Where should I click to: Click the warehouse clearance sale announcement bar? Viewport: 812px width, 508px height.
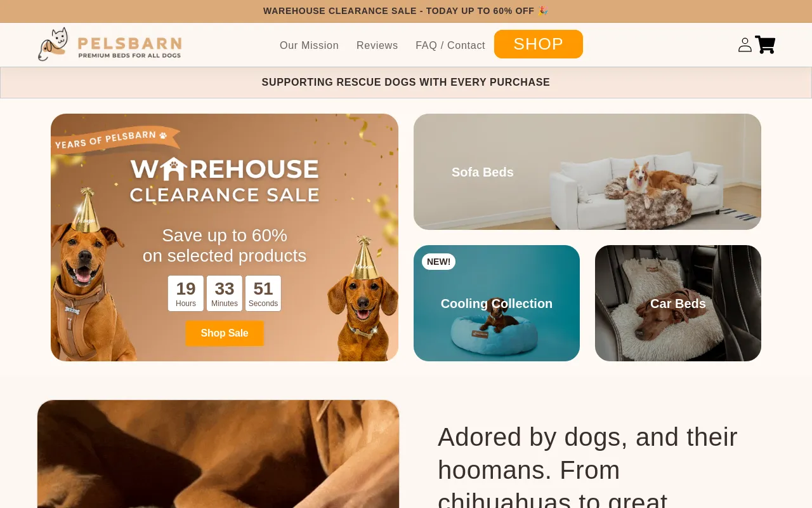coord(406,11)
